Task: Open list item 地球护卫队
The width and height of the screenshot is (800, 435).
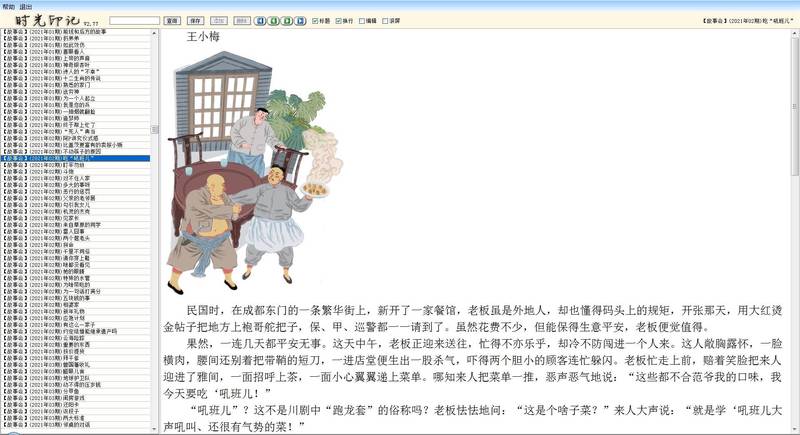Action: [x=76, y=377]
